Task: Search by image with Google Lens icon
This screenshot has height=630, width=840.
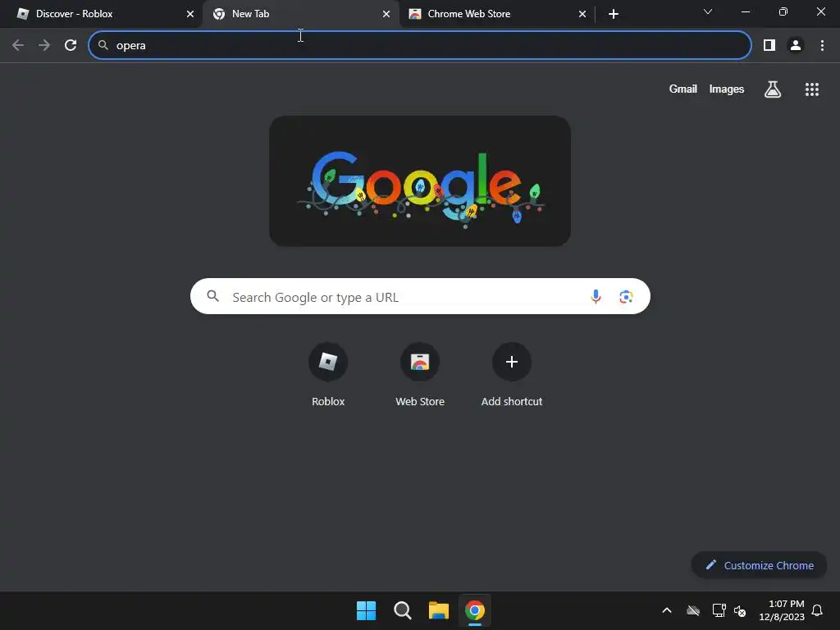Action: pos(626,296)
